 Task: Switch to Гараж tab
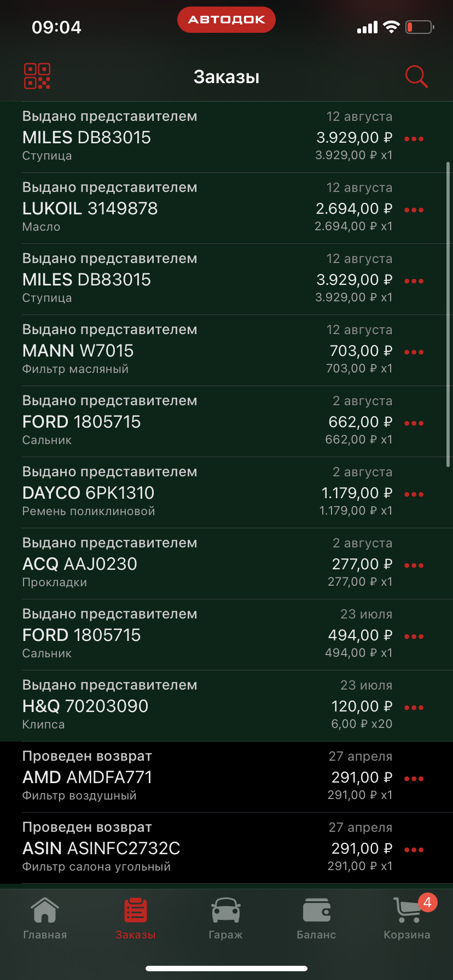point(225,918)
